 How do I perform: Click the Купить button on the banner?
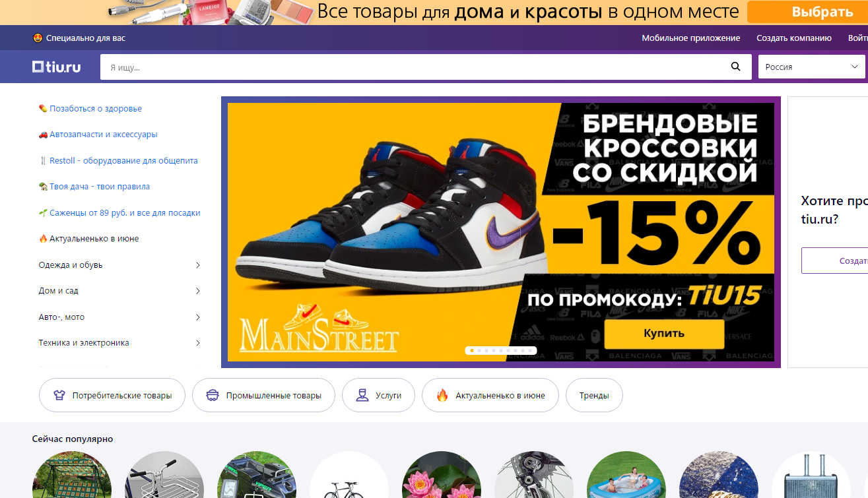(664, 333)
